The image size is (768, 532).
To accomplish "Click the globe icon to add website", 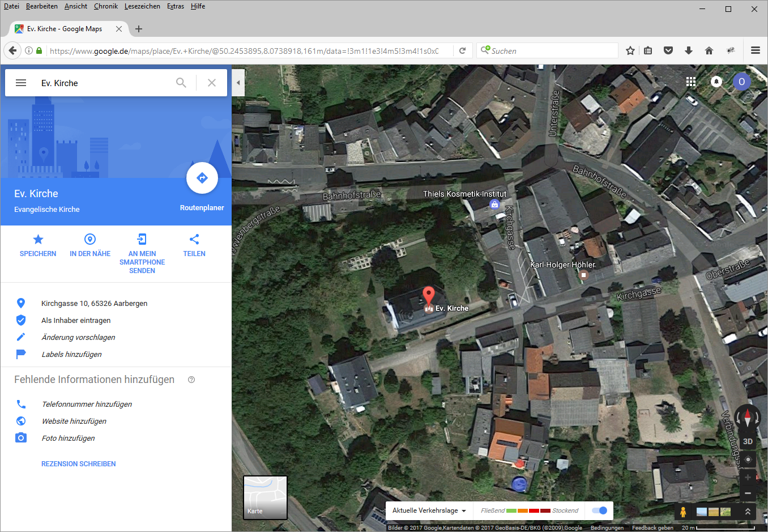I will (x=21, y=421).
